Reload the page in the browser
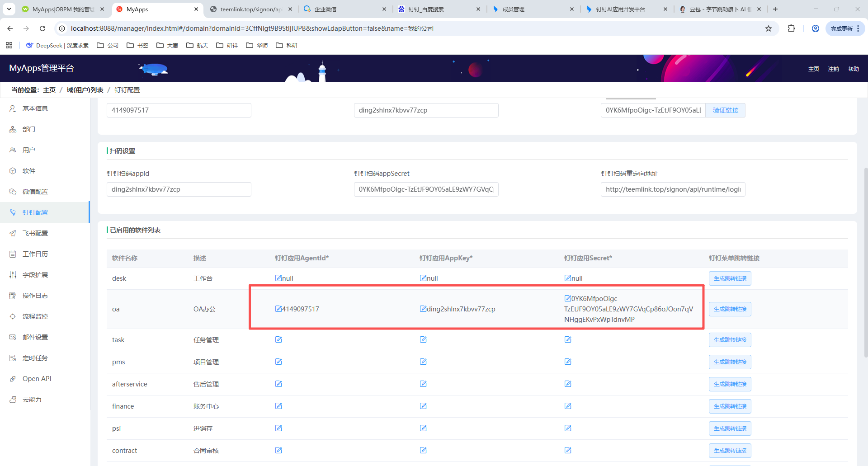Viewport: 868px width, 466px height. (x=42, y=28)
